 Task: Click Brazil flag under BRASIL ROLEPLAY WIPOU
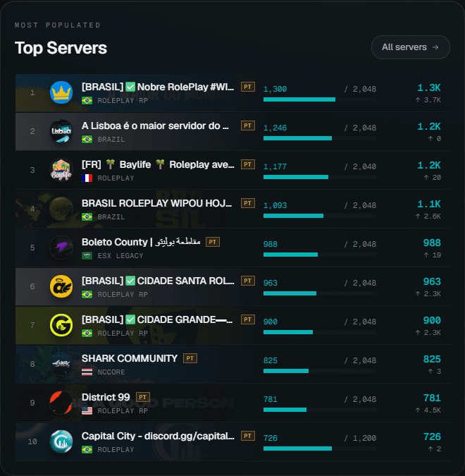tap(87, 217)
